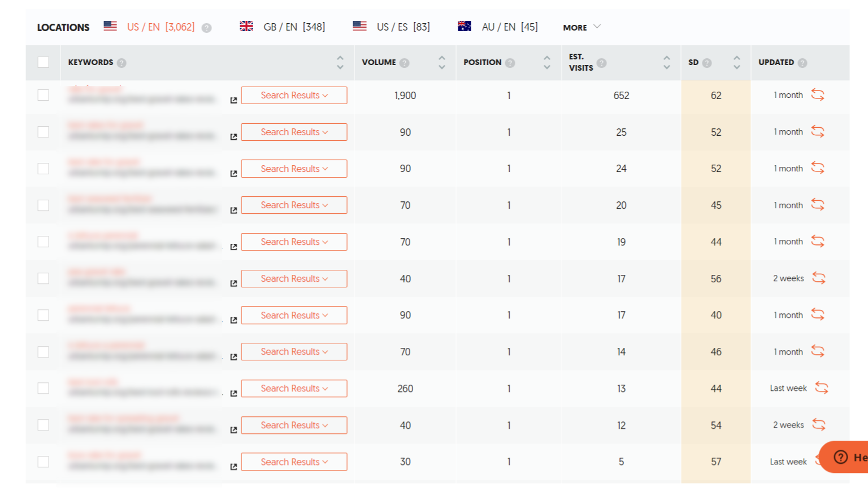Refresh the row with volume 1,900
Viewport: 868px width, 491px height.
818,95
